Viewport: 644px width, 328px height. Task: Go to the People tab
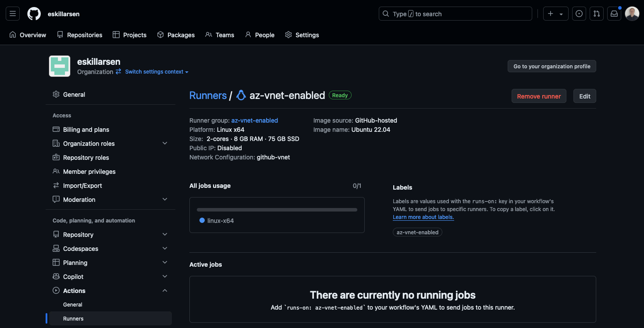[x=260, y=35]
